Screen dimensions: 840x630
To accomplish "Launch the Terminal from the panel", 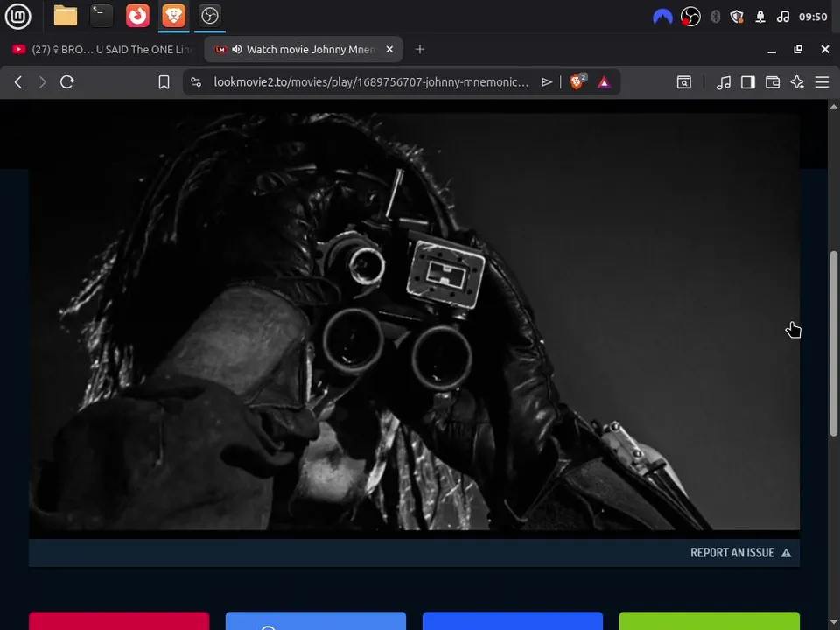I will tap(101, 16).
